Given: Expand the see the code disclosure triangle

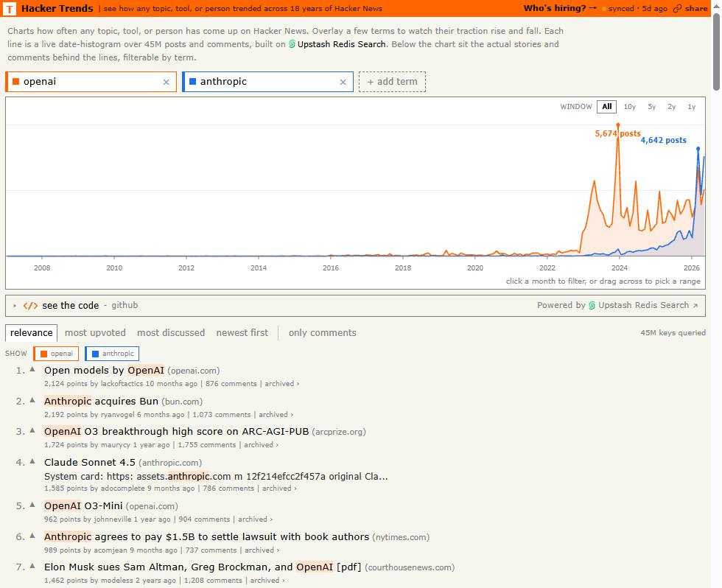Looking at the screenshot, I should pos(15,306).
